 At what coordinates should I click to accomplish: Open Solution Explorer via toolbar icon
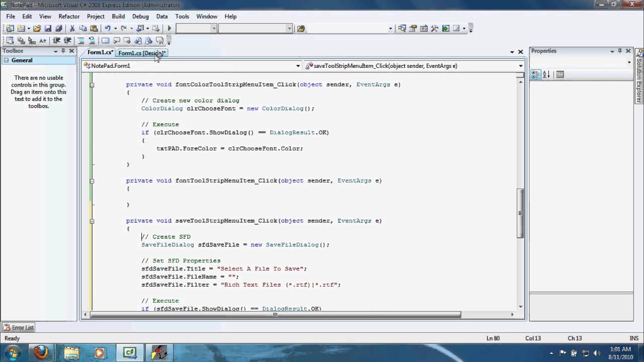402,29
